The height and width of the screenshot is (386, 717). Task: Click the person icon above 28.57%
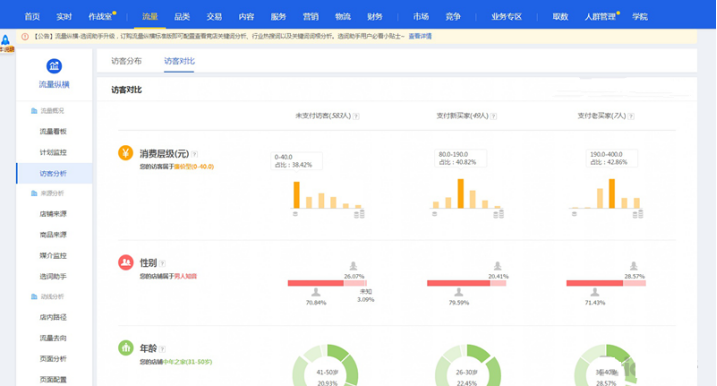coord(633,266)
